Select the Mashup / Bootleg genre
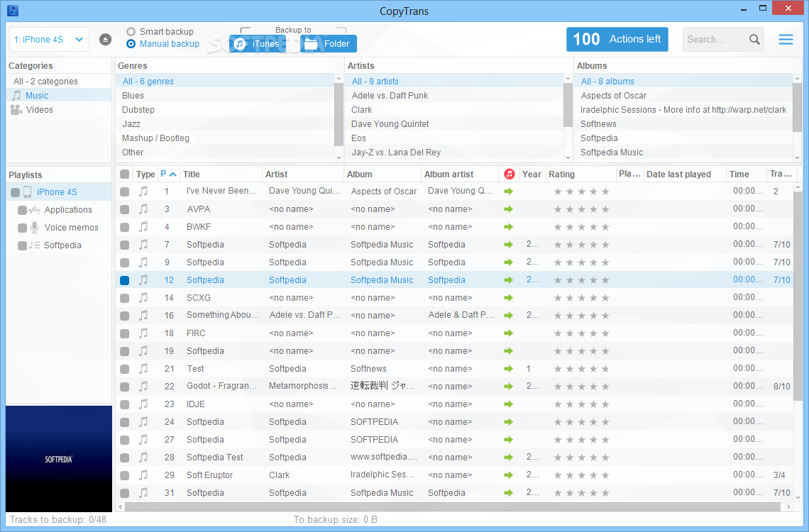 point(226,138)
